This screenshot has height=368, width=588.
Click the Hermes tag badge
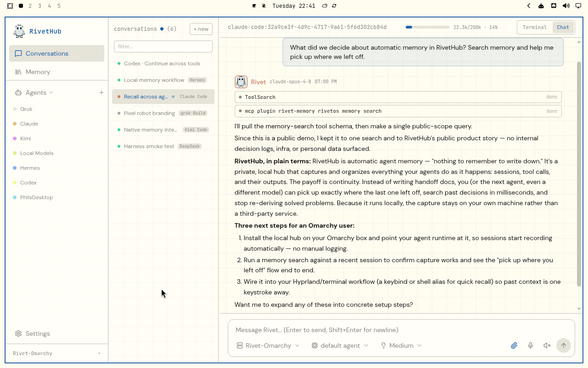click(197, 80)
